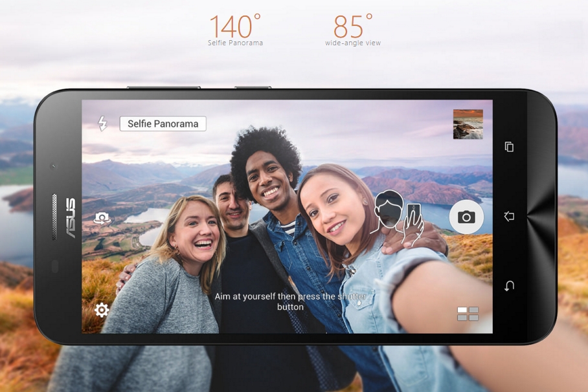Image resolution: width=588 pixels, height=392 pixels.
Task: Click the 'Selfie Panorama' caption under 140°
Action: coord(235,43)
